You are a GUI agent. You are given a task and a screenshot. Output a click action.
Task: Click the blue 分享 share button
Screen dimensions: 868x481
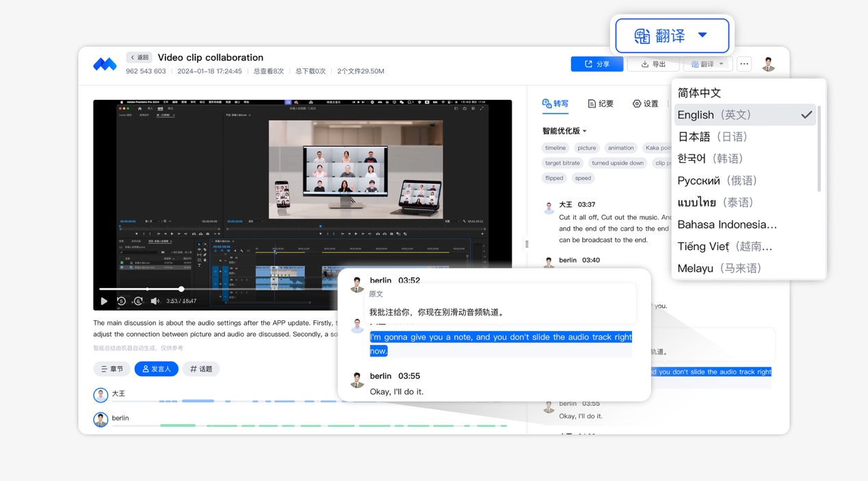point(596,64)
